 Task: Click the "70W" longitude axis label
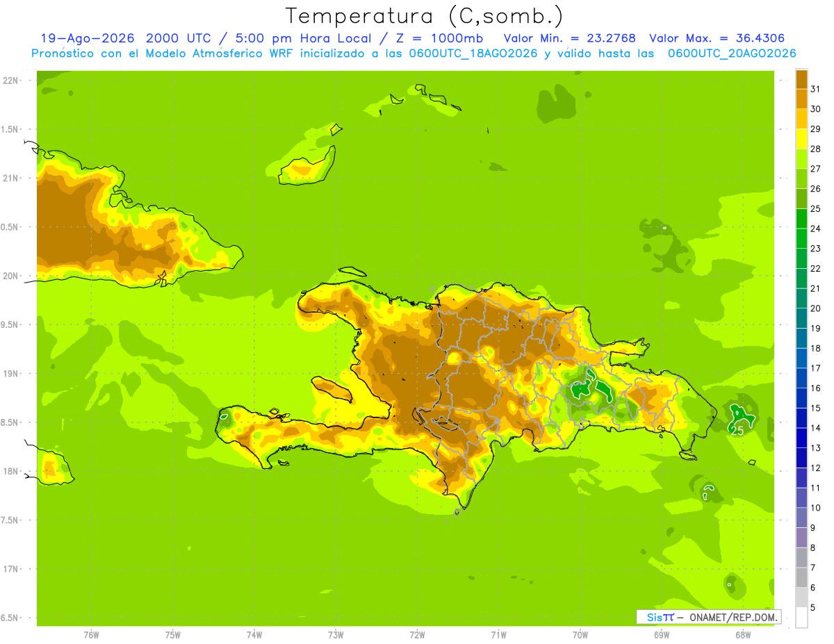coord(580,635)
